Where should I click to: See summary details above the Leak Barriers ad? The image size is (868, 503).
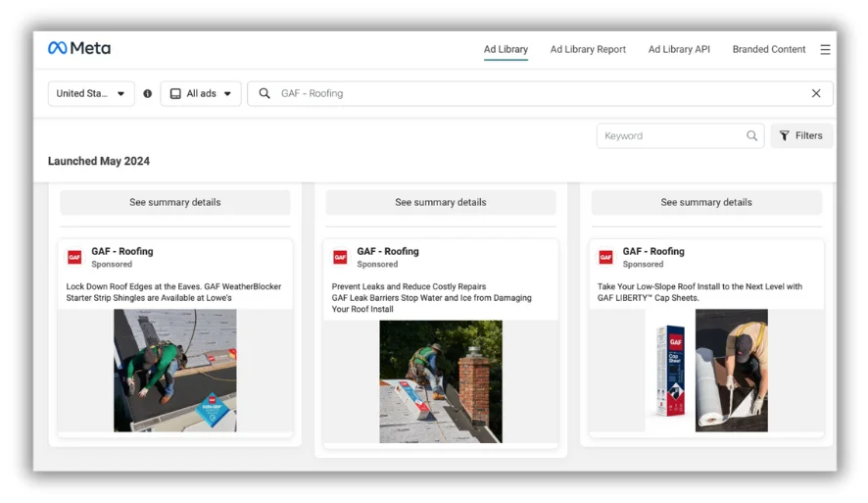(x=441, y=202)
